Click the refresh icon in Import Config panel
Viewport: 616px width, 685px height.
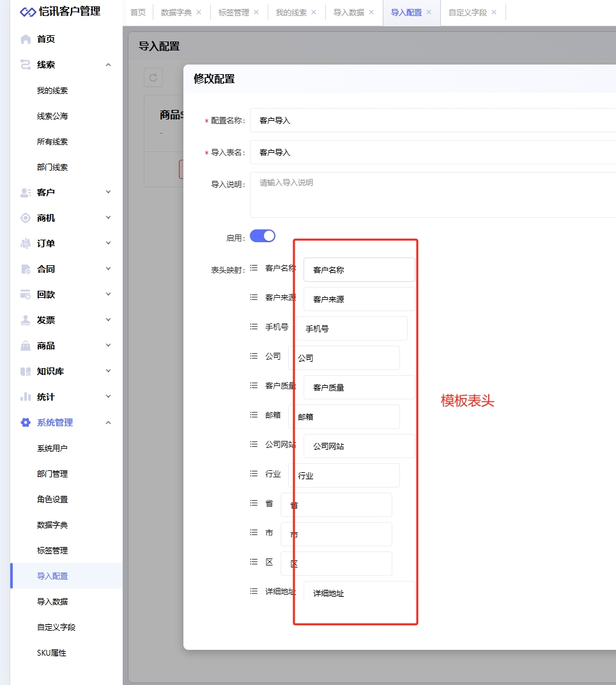(x=153, y=78)
